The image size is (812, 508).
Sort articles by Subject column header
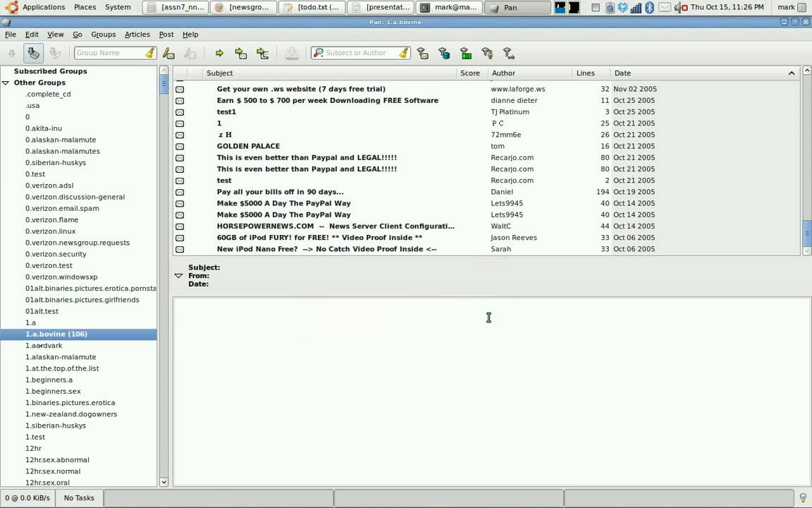tap(330, 73)
